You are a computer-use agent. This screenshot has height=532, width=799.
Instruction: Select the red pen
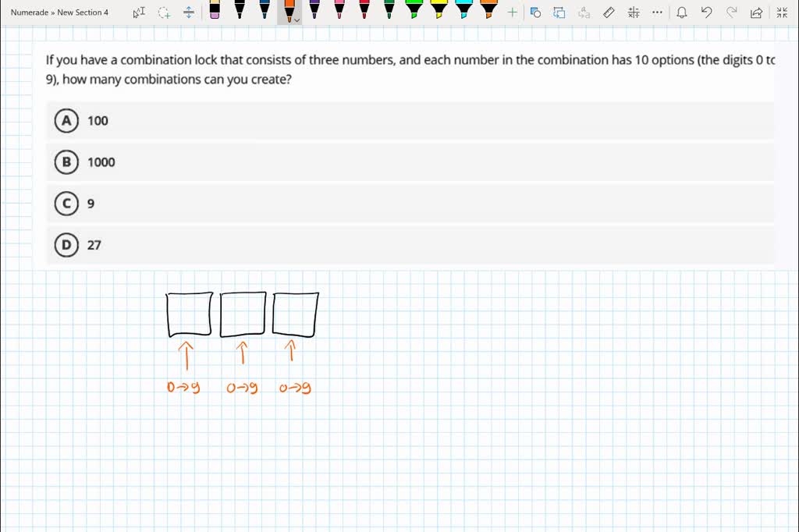click(364, 9)
